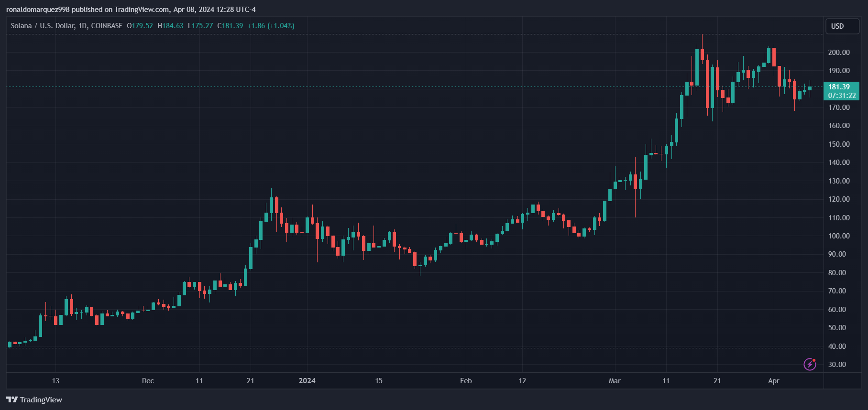Viewport: 868px width, 410px height.
Task: Click the purple lightning bolt icon
Action: 810,364
